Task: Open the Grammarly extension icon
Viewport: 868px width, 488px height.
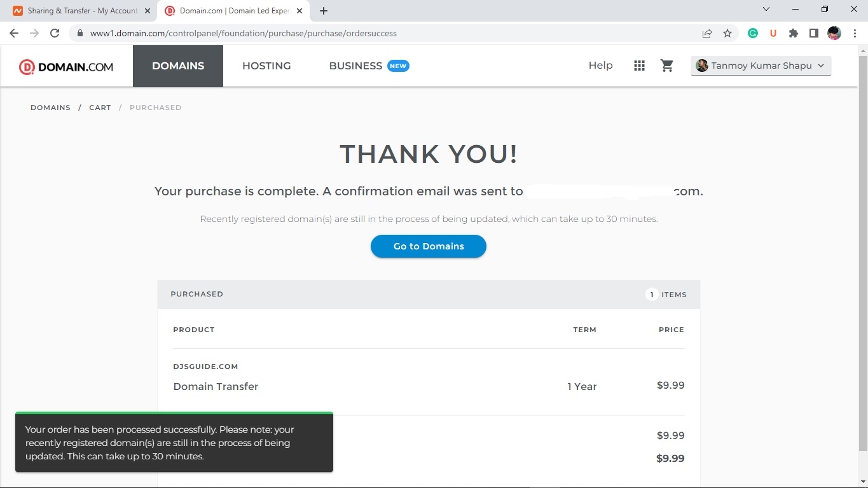Action: click(x=753, y=33)
